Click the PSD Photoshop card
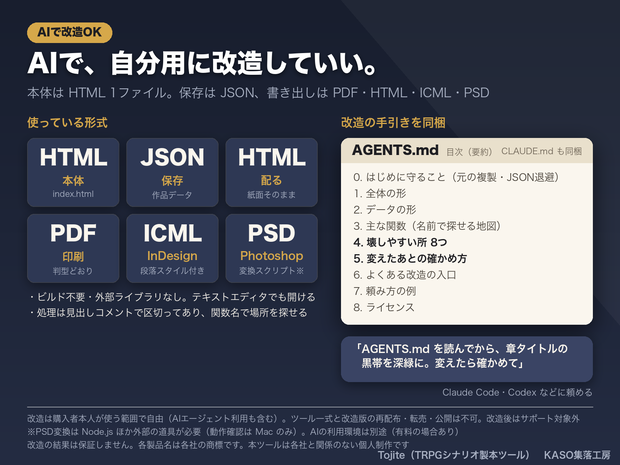This screenshot has height=465, width=620. pos(271,248)
